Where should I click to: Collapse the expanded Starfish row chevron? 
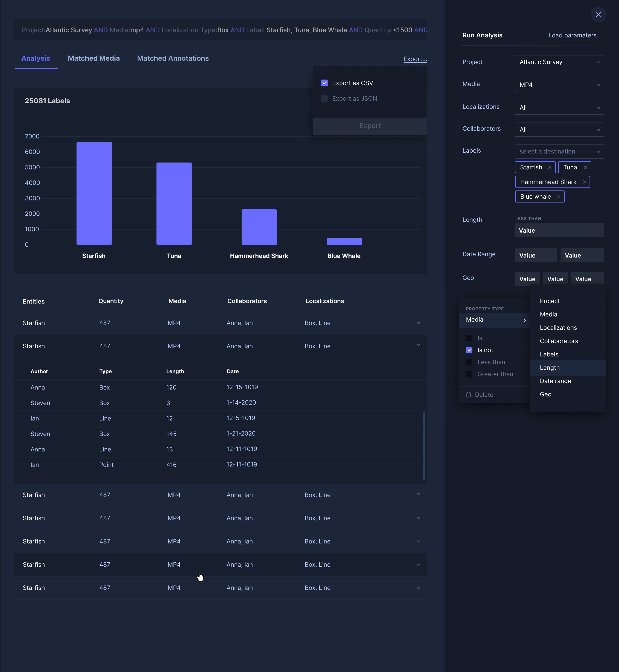click(x=418, y=345)
